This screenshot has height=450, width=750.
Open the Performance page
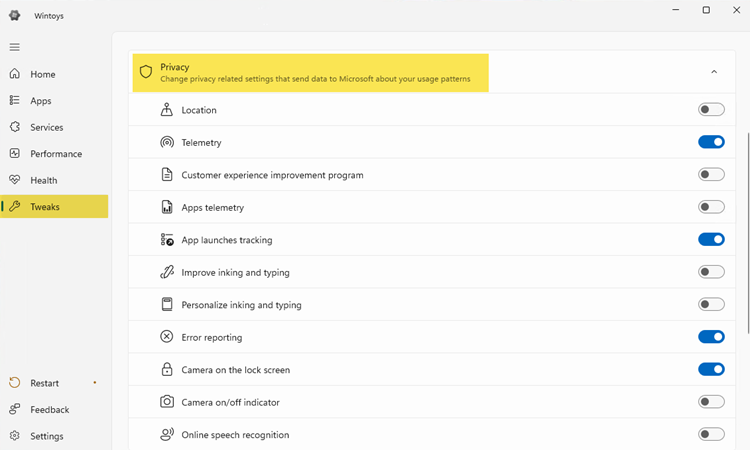point(55,154)
